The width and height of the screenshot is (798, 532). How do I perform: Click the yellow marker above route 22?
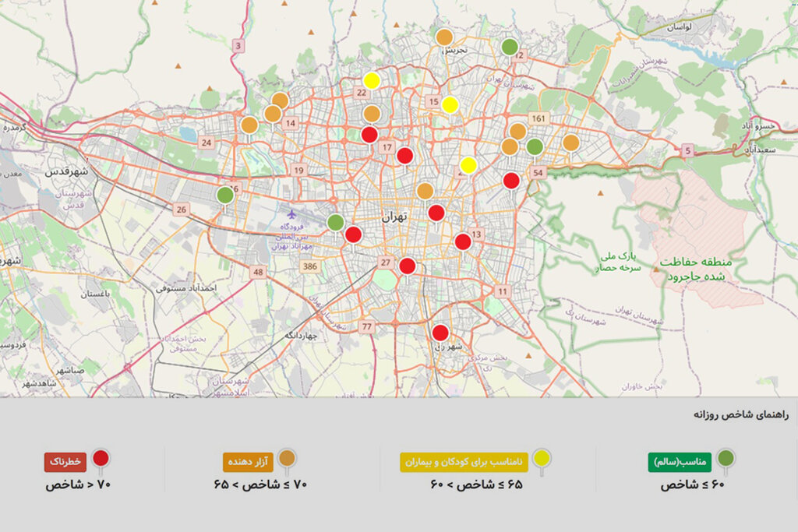[x=372, y=80]
